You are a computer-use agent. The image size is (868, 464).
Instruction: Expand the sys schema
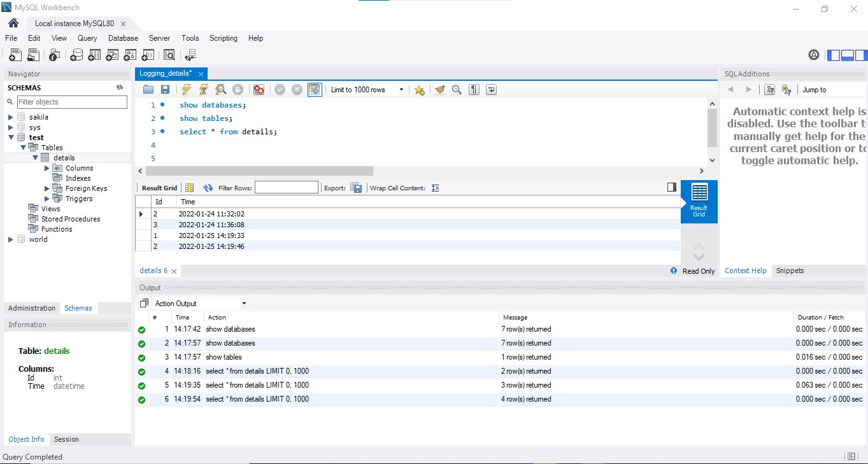10,127
